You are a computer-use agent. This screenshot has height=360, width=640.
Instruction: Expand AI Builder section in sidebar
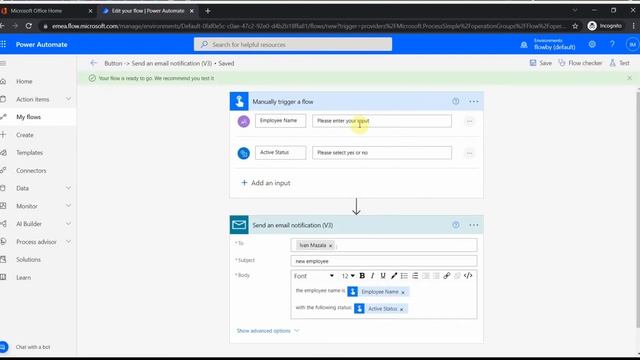point(68,224)
